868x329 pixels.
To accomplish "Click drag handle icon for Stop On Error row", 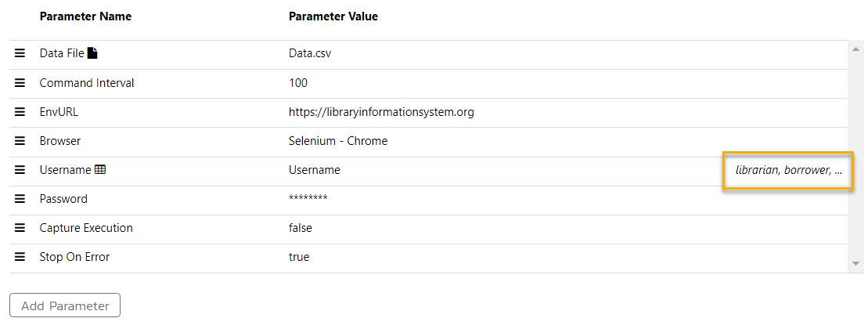I will [20, 257].
